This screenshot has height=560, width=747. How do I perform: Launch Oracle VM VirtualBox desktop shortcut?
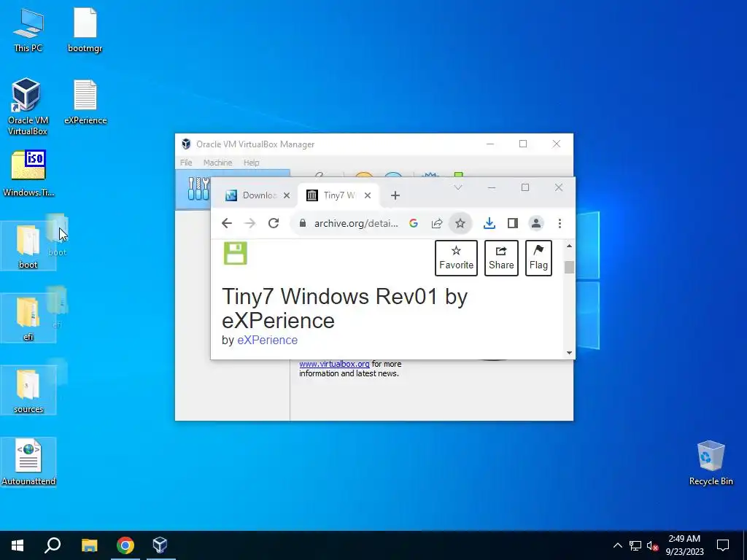pyautogui.click(x=28, y=106)
